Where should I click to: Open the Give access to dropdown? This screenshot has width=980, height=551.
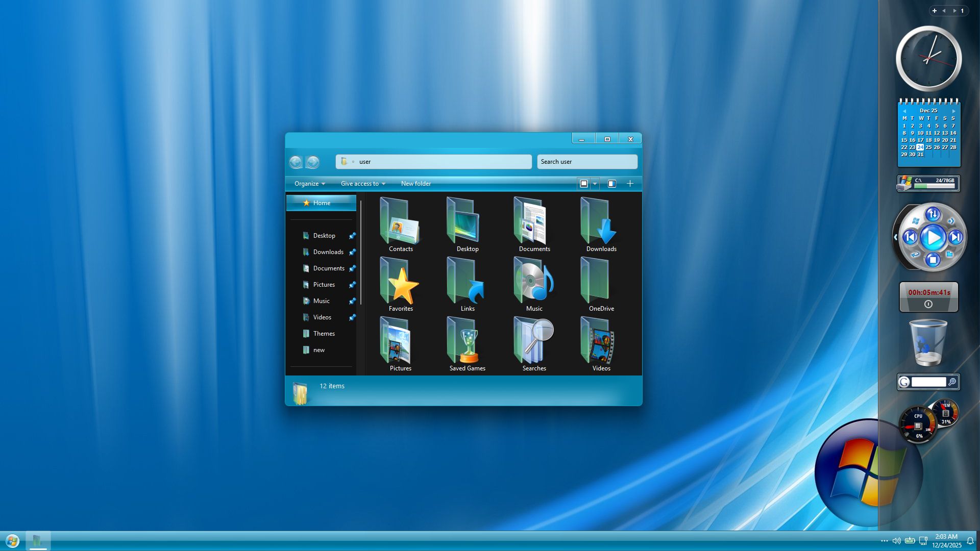pos(363,184)
